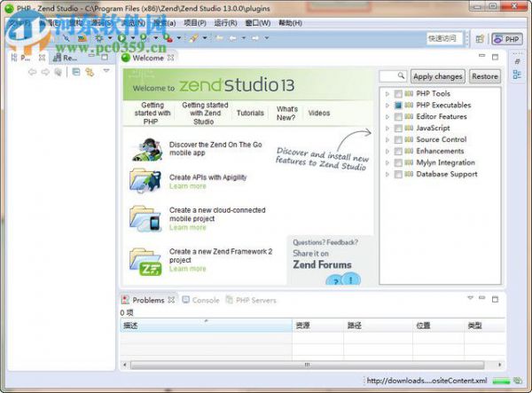This screenshot has height=393, width=532.
Task: Enable the Database Support checkbox
Action: (398, 175)
